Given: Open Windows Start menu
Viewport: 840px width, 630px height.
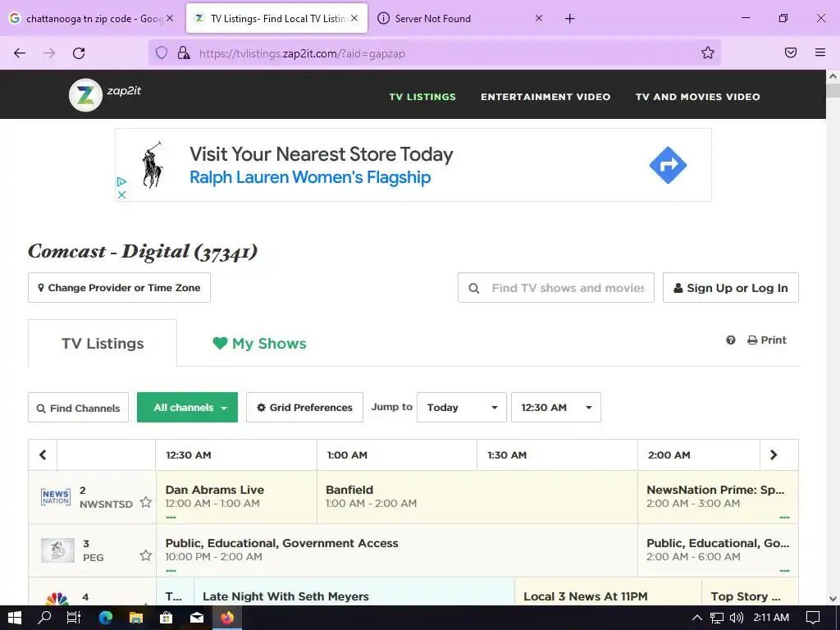Looking at the screenshot, I should (15, 618).
